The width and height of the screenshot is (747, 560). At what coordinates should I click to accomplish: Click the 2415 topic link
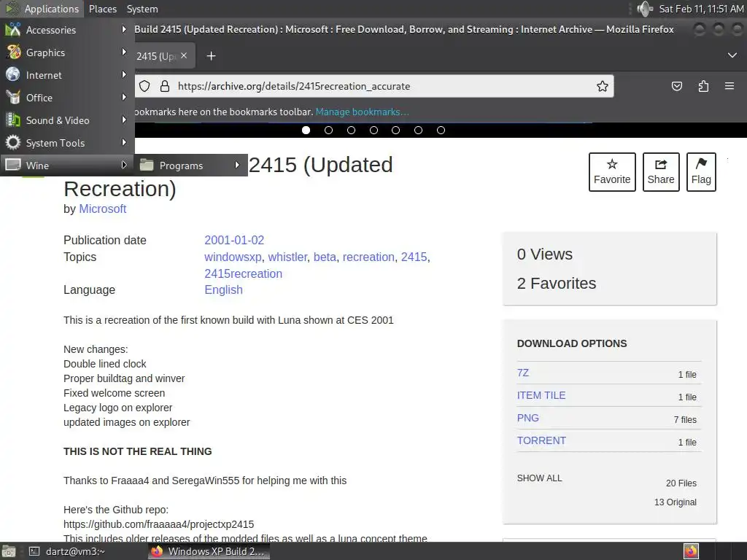point(414,257)
